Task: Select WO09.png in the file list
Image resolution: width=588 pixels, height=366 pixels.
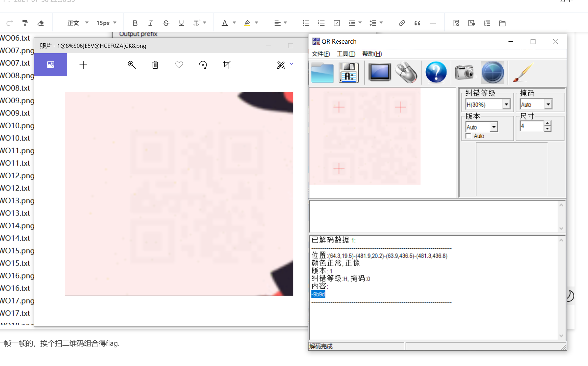Action: click(x=17, y=101)
